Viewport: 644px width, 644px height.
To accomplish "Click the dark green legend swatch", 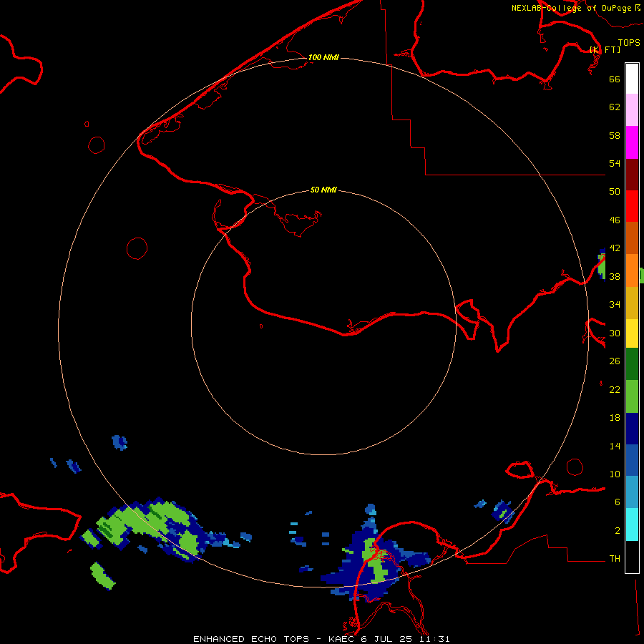I will [x=632, y=364].
